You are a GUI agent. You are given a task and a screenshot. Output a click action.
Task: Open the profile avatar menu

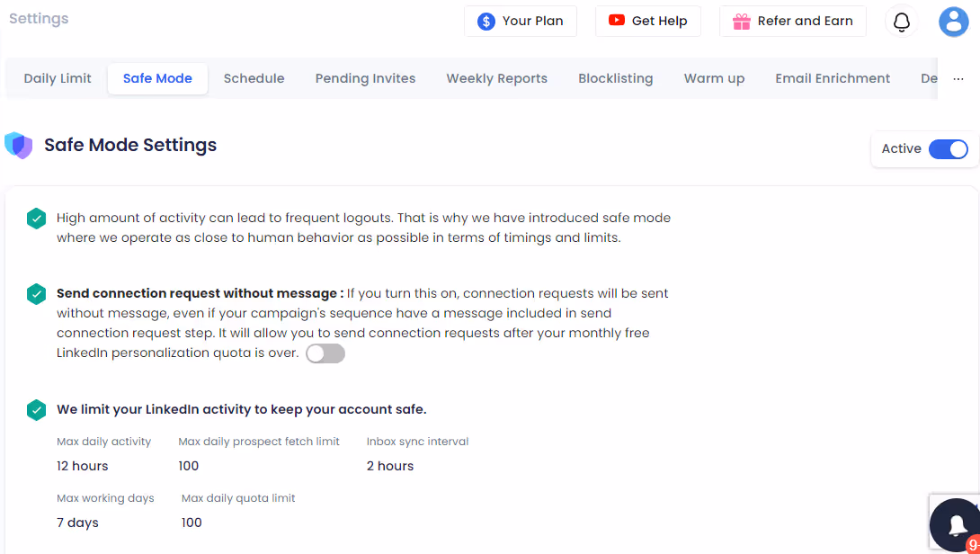click(x=953, y=21)
